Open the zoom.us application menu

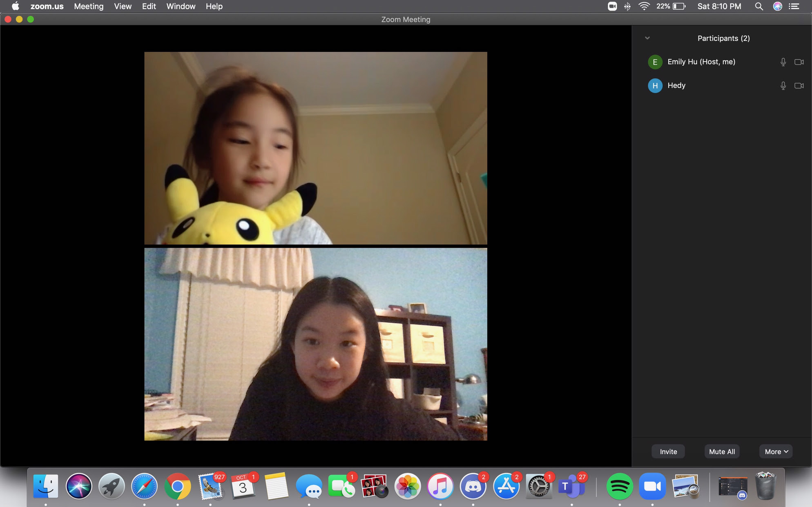tap(47, 6)
